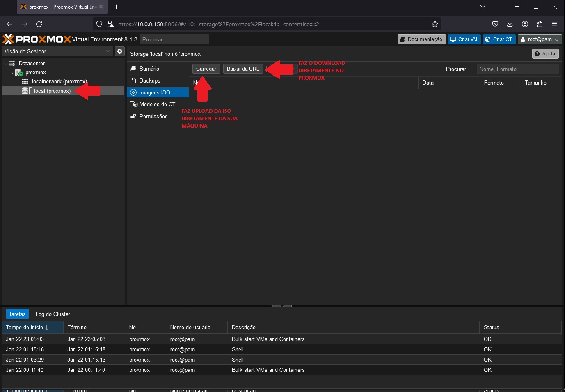Go forward in browser
Image resolution: width=565 pixels, height=392 pixels.
point(24,24)
